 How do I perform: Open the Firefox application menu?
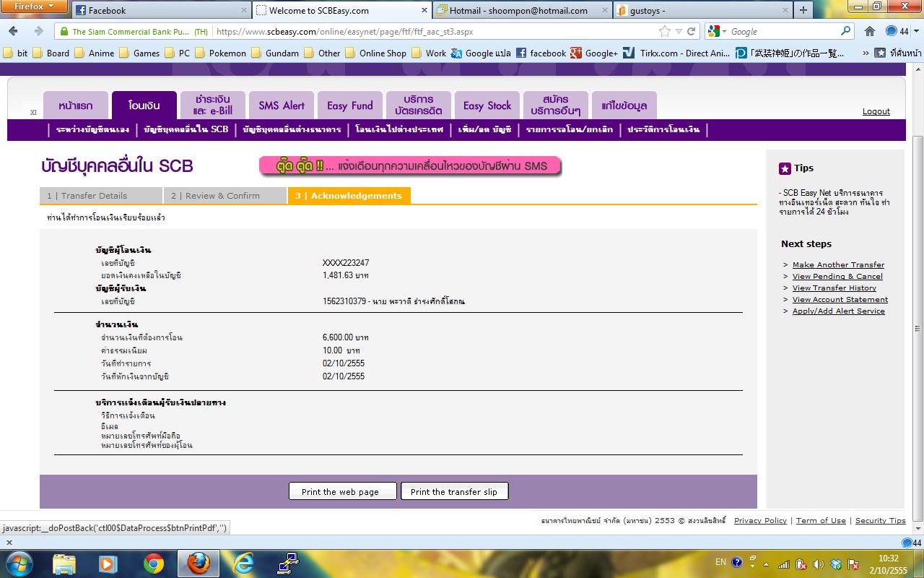point(34,7)
